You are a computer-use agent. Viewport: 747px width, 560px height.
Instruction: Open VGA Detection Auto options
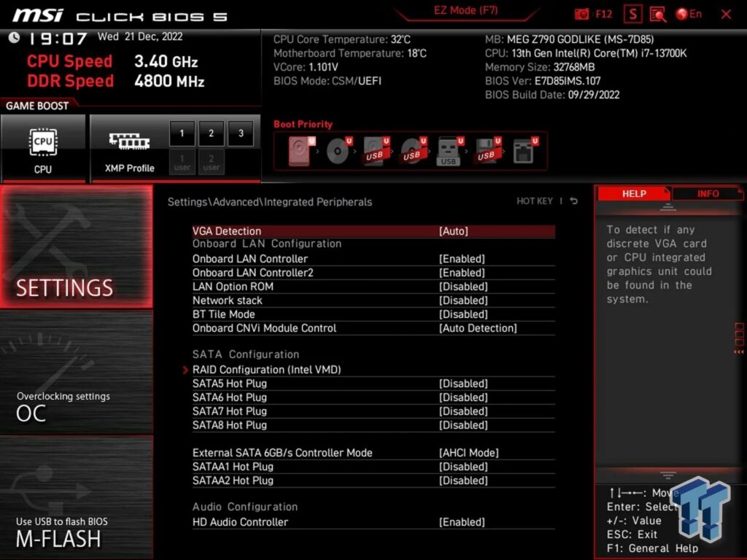click(x=373, y=231)
